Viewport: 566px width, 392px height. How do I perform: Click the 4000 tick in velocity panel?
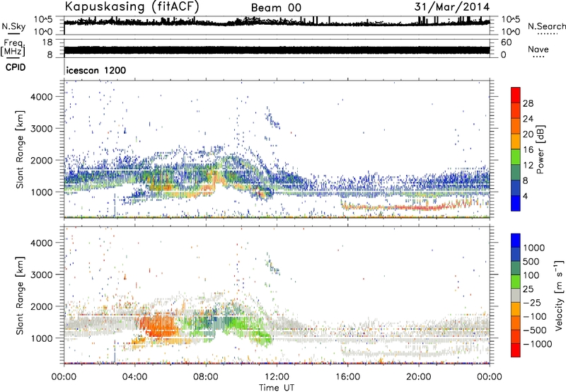[42, 243]
